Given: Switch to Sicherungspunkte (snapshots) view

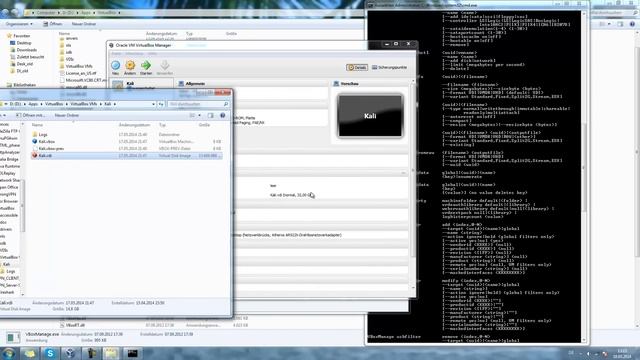Looking at the screenshot, I should pos(389,67).
